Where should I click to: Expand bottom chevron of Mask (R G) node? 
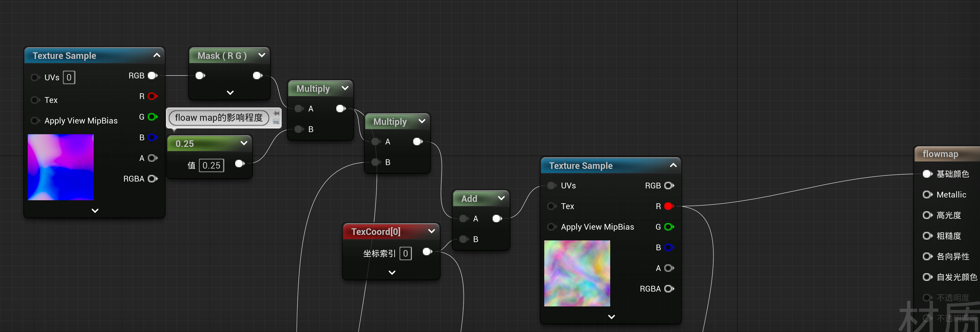(230, 92)
